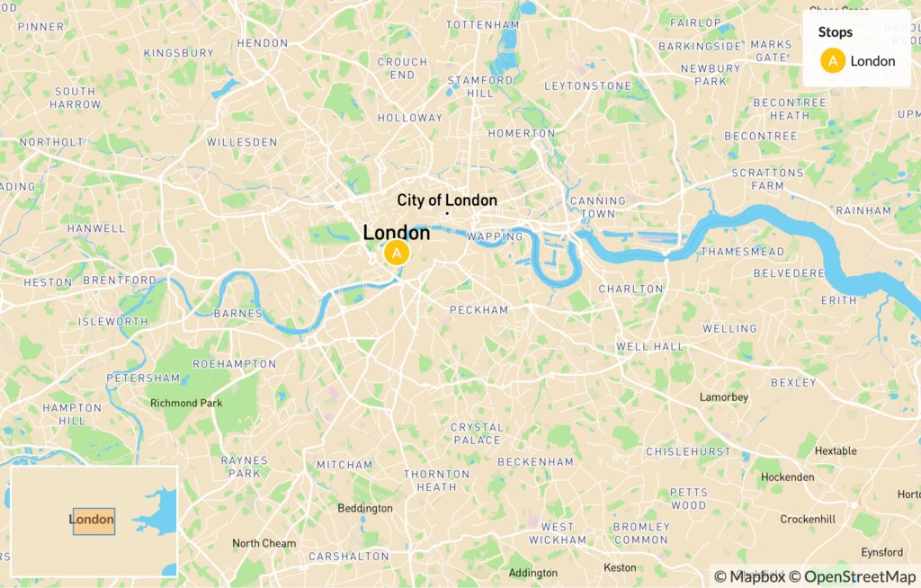The image size is (921, 588).
Task: Click the City of London label
Action: click(x=447, y=200)
